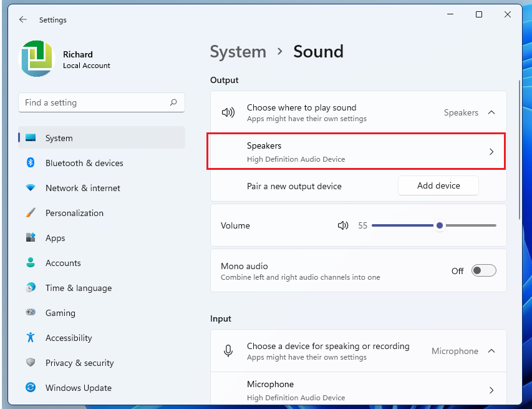532x409 pixels.
Task: Mute using the Volume speaker icon
Action: coord(343,225)
